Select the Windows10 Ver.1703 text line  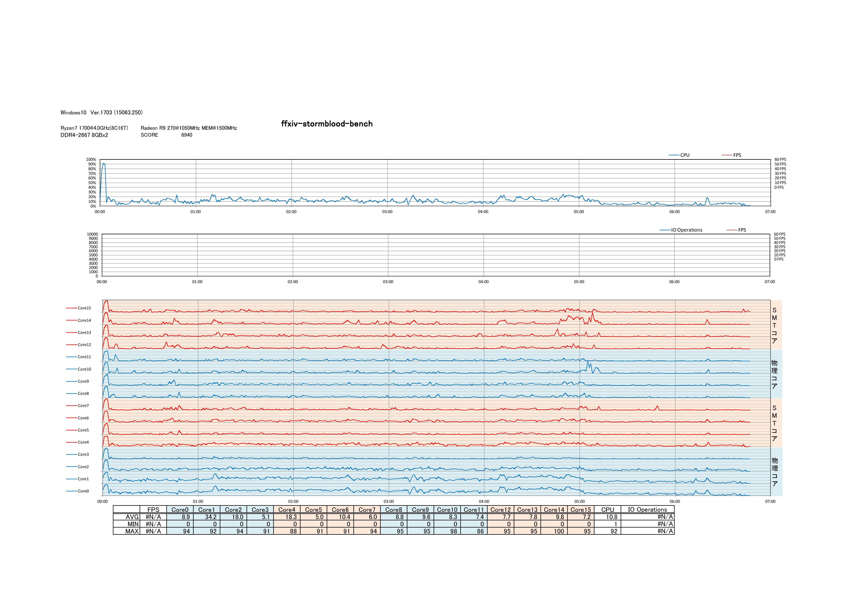(x=101, y=113)
